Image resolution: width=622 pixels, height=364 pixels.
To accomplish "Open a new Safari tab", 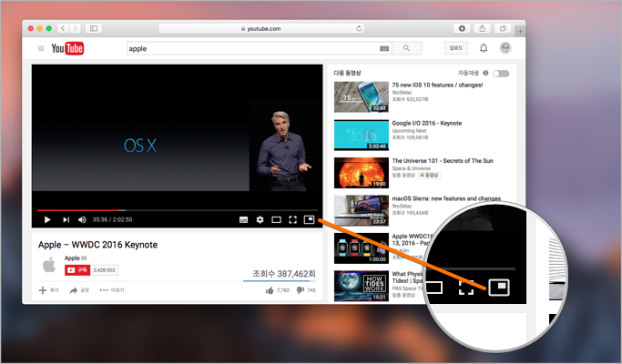I will [520, 31].
